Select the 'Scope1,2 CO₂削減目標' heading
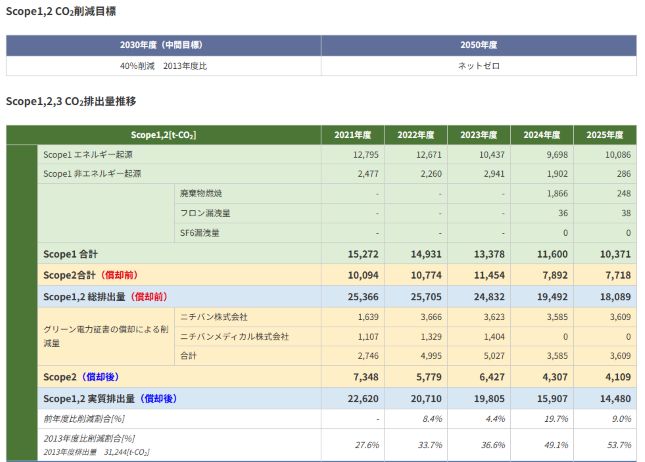Image resolution: width=645 pixels, height=462 pixels. (61, 11)
